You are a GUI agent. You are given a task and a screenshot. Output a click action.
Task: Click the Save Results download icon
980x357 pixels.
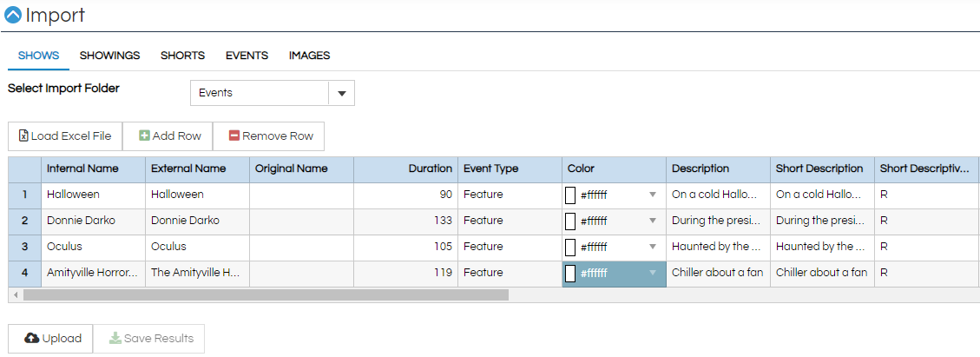(115, 338)
